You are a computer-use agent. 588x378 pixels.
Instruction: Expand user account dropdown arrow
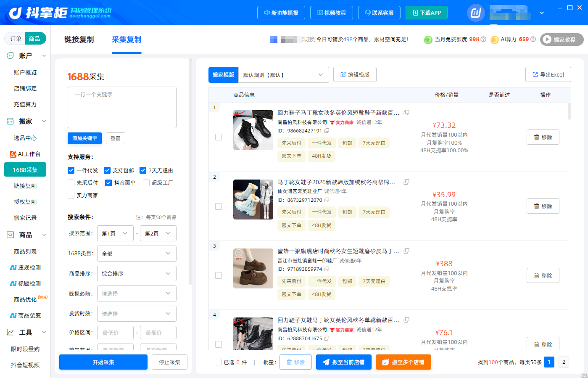(x=542, y=13)
